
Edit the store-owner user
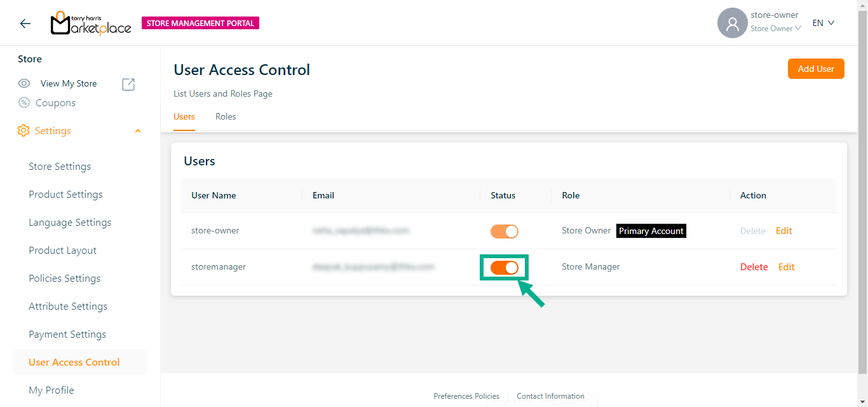click(x=783, y=231)
